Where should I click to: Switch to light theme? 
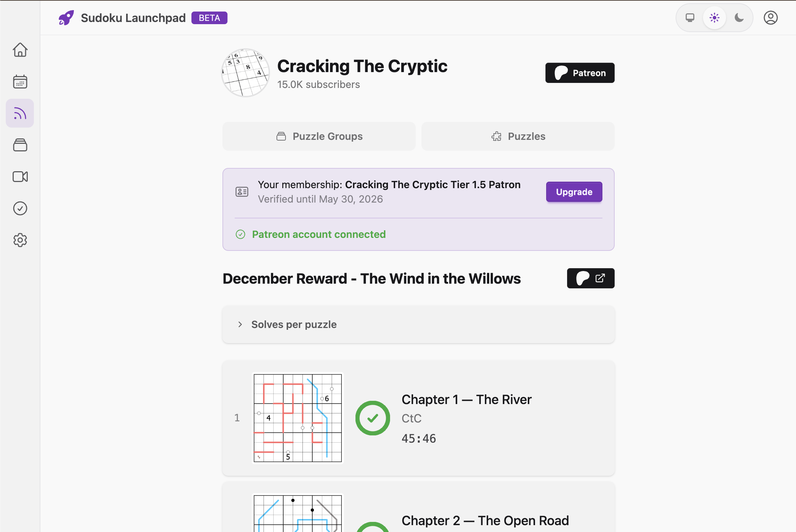[x=714, y=17]
